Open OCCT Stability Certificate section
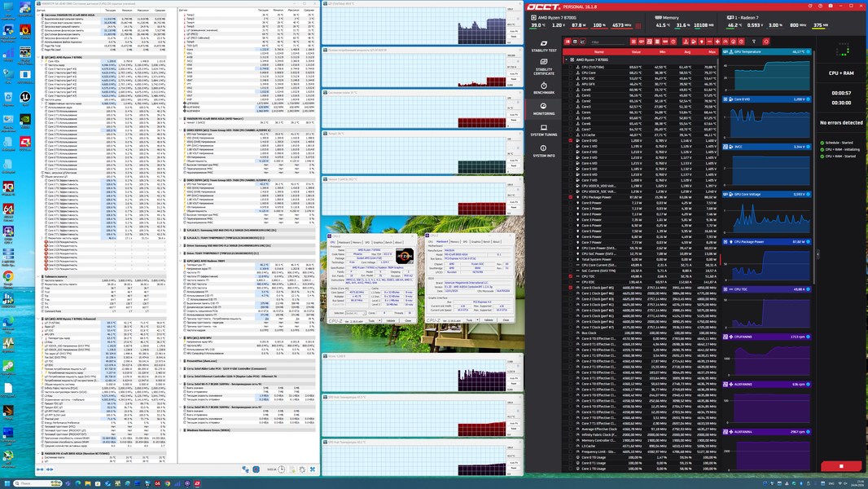 point(544,67)
